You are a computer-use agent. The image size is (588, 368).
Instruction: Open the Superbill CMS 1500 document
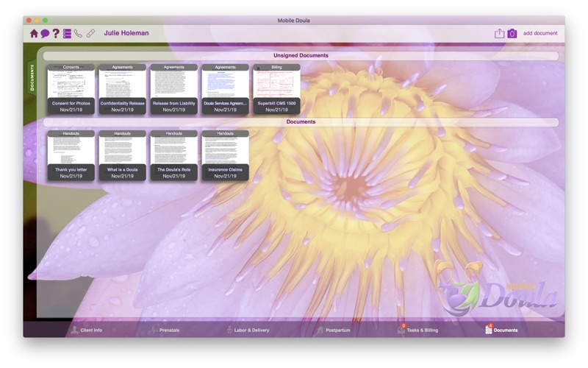click(x=276, y=89)
